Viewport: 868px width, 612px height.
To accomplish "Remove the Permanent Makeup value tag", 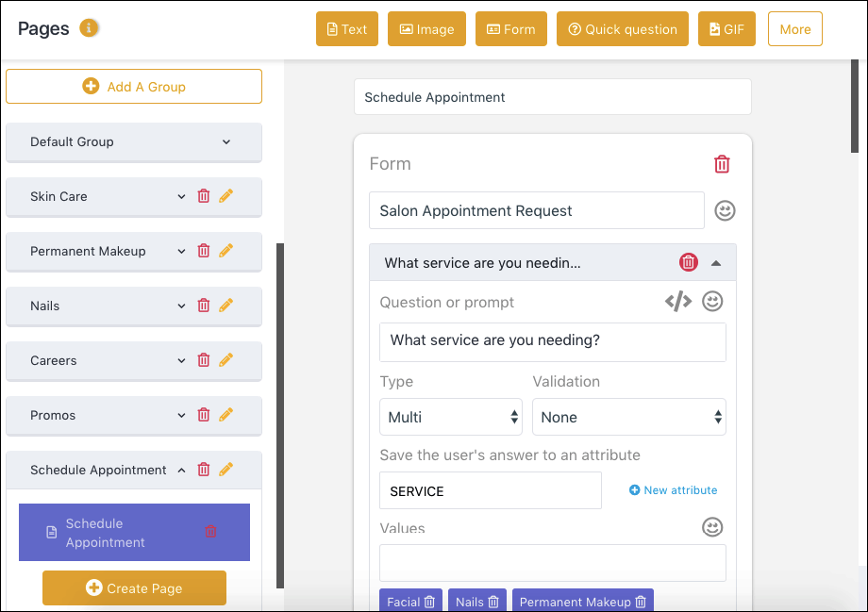I will coord(641,602).
